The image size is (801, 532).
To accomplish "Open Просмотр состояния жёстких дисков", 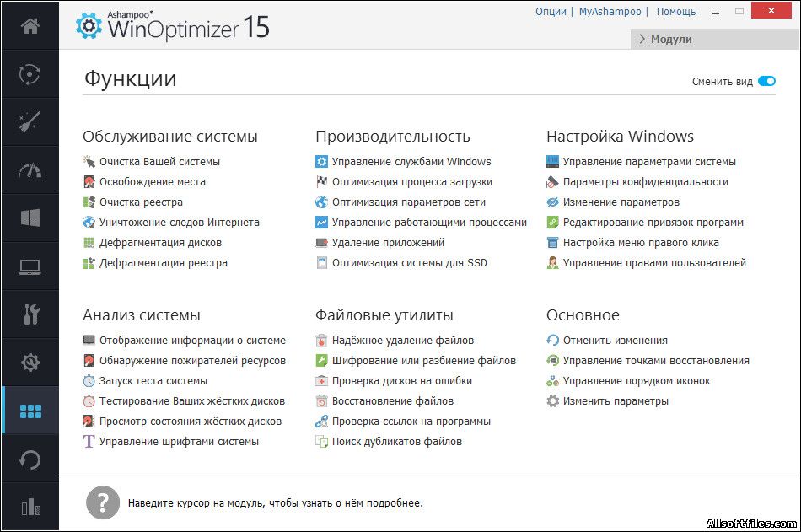I will coord(190,422).
